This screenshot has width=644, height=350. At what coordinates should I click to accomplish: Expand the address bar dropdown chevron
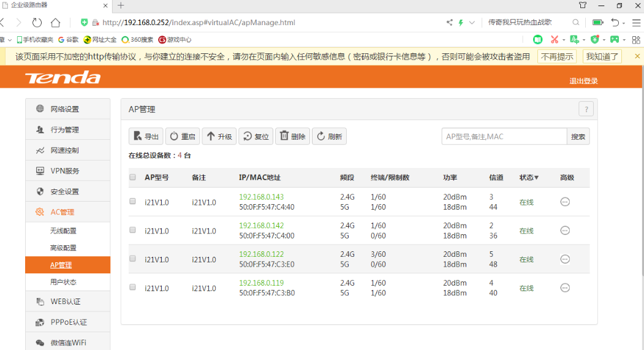click(472, 23)
